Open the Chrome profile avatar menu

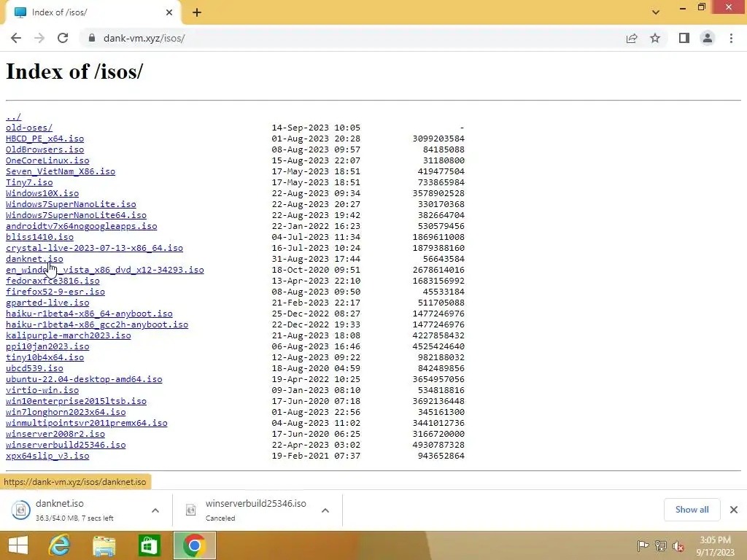(x=708, y=38)
